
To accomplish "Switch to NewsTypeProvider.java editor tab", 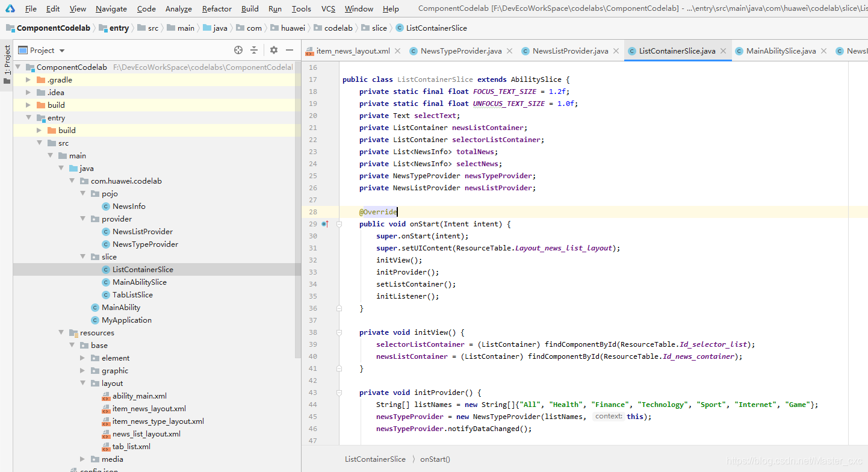I will click(461, 51).
